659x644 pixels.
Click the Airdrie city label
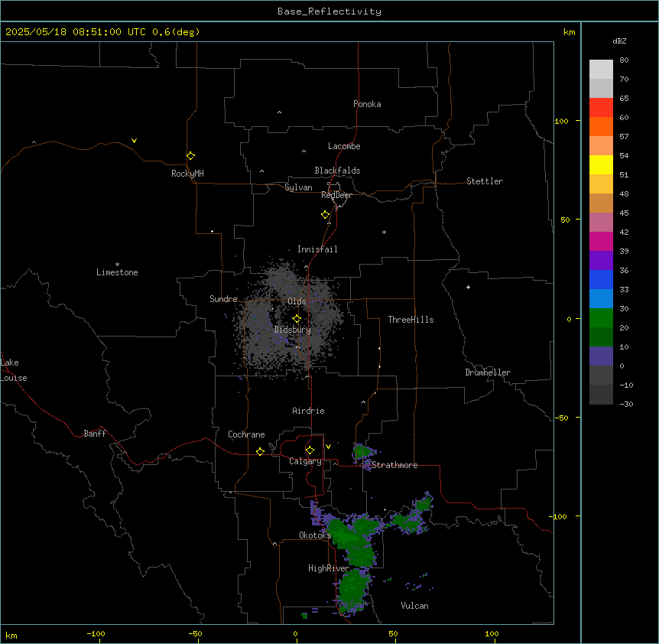pyautogui.click(x=308, y=411)
